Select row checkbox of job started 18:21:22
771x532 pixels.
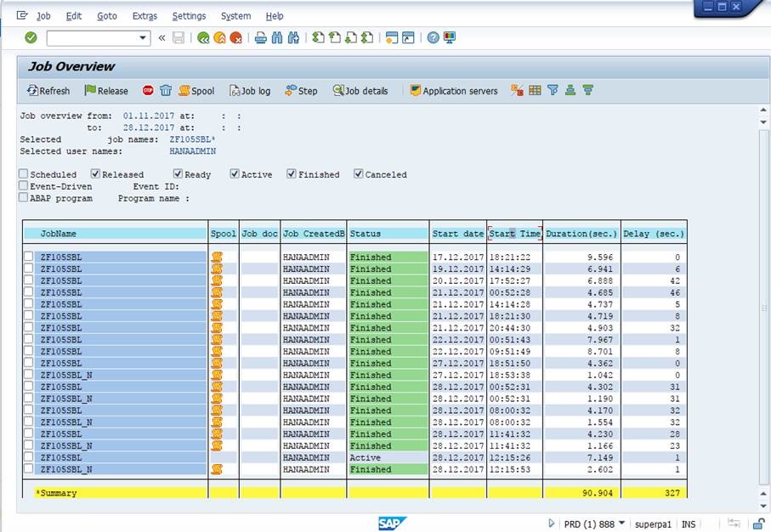click(29, 256)
